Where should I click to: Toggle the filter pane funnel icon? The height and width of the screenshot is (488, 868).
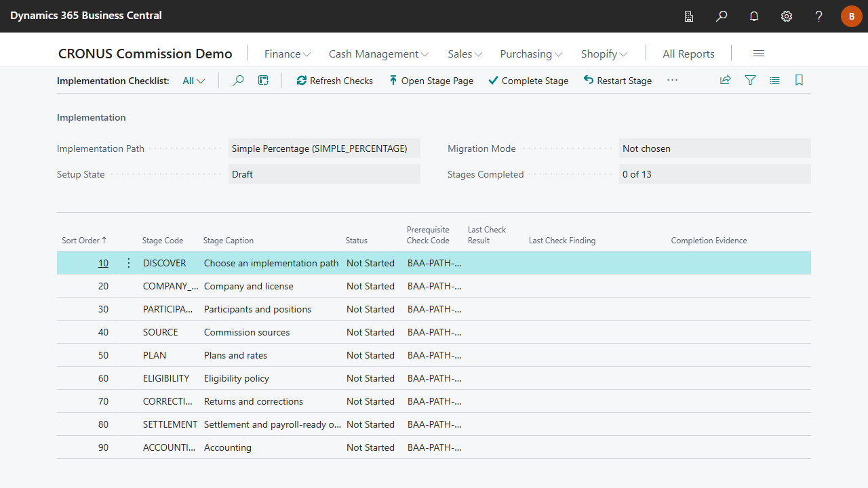click(750, 80)
